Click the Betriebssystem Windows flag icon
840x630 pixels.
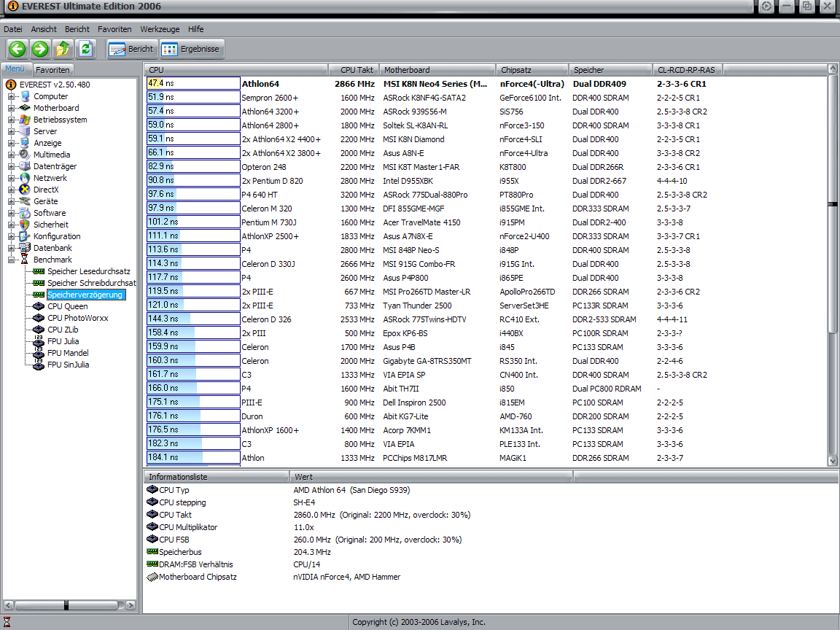[x=25, y=120]
